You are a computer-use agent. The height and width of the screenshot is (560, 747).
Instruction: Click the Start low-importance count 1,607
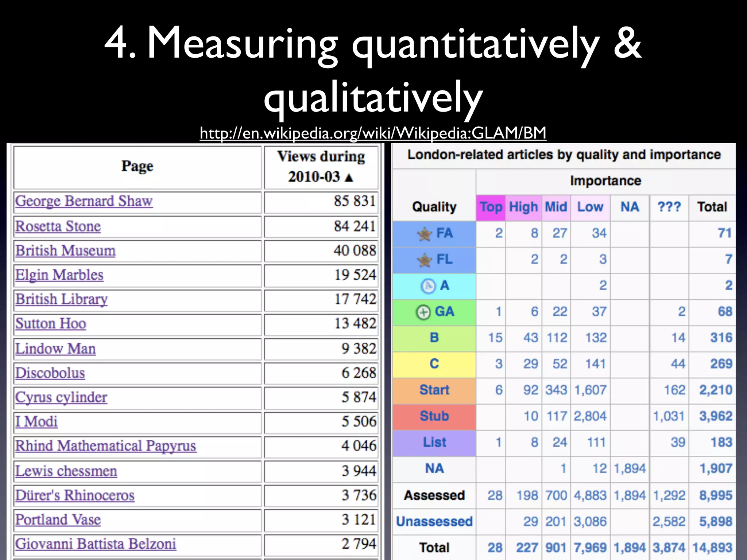(x=591, y=390)
